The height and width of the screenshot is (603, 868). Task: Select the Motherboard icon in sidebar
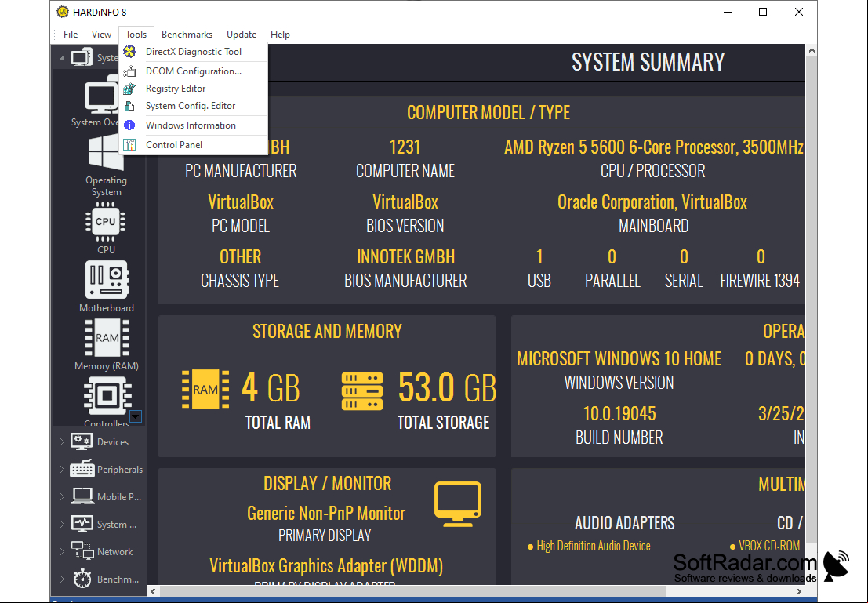(x=107, y=280)
